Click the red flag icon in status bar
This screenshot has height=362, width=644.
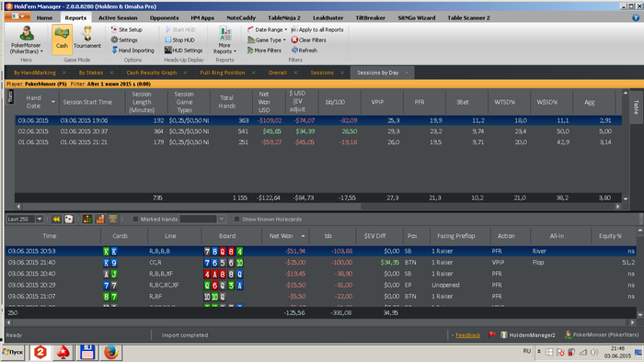492,334
